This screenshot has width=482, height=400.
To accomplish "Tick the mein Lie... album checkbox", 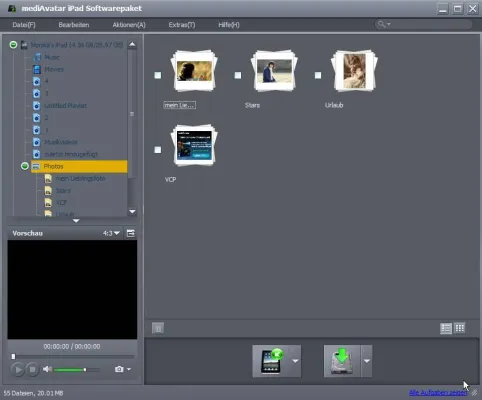I will tap(158, 75).
